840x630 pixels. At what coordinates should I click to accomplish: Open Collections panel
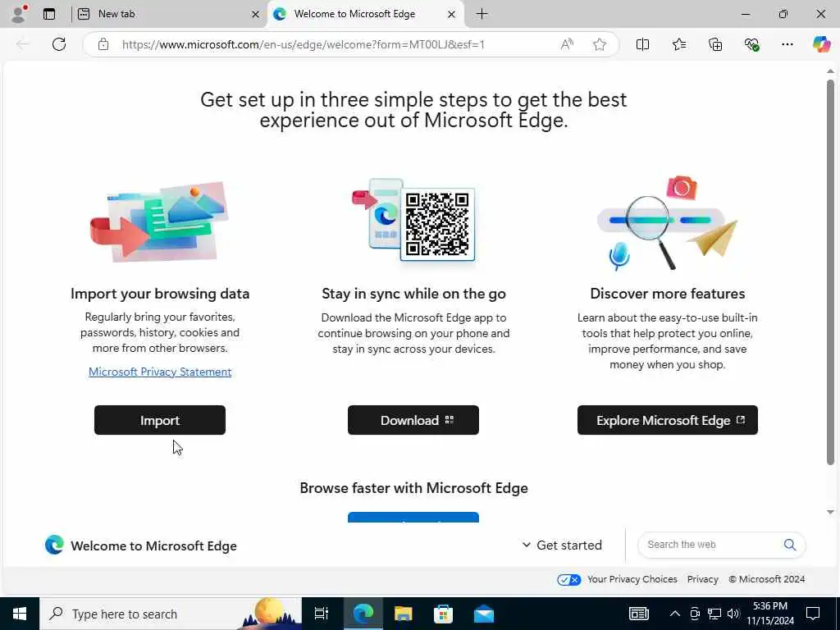click(x=715, y=44)
